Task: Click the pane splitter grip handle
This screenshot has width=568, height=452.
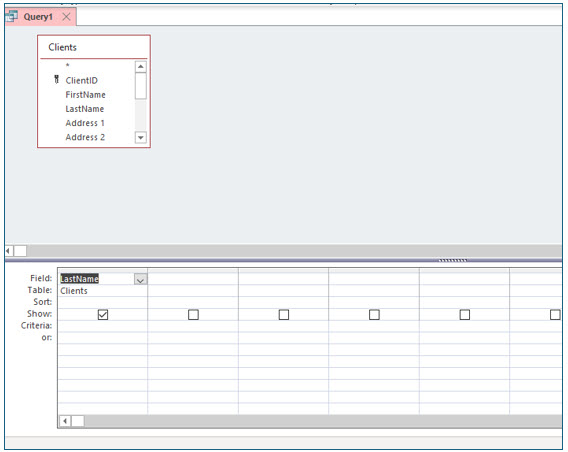Action: (453, 260)
